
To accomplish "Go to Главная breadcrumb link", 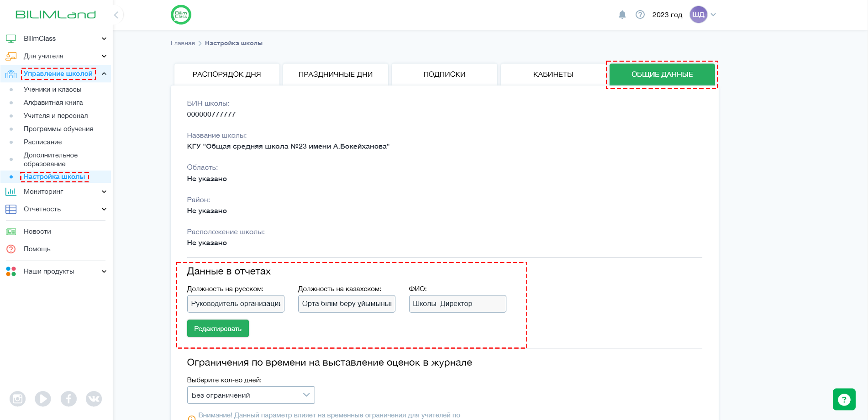I will [182, 43].
